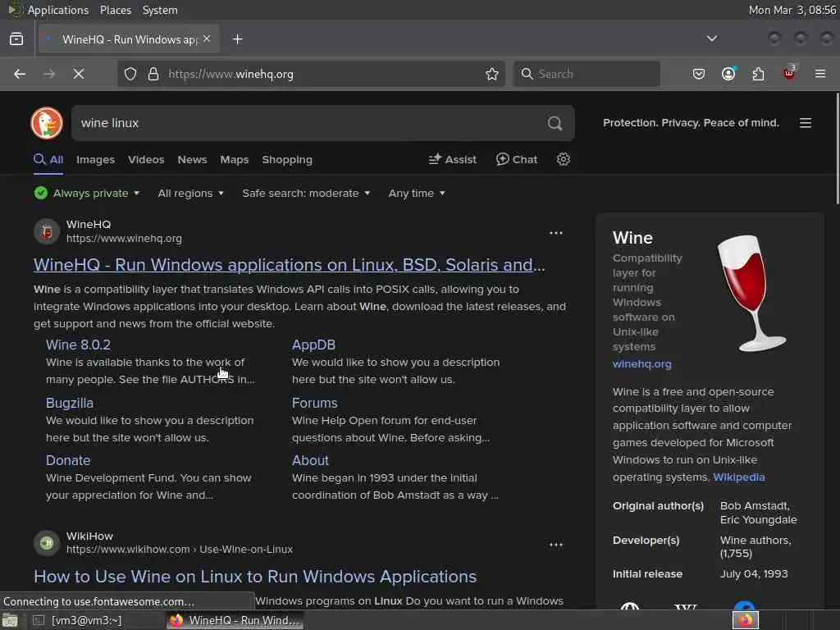Click the Firefox Search box
Screen dimensions: 840x630
[587, 74]
